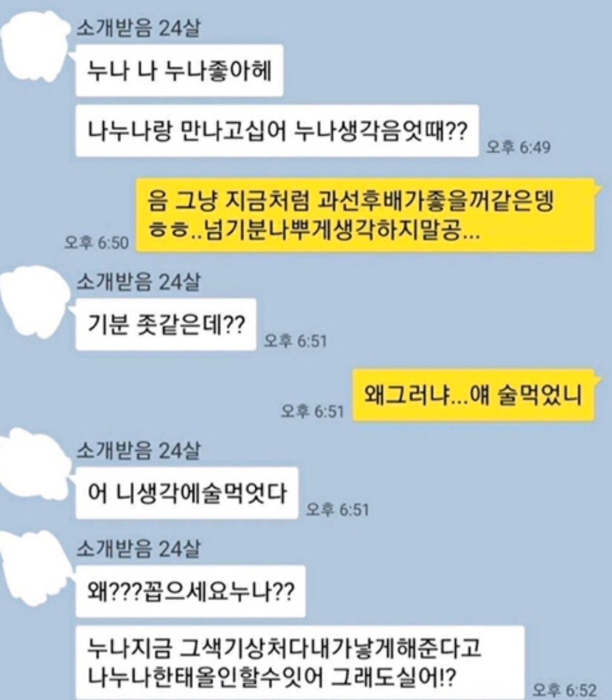The height and width of the screenshot is (700, 612).
Task: Tap the '오후 6:50' timestamp
Action: (97, 243)
